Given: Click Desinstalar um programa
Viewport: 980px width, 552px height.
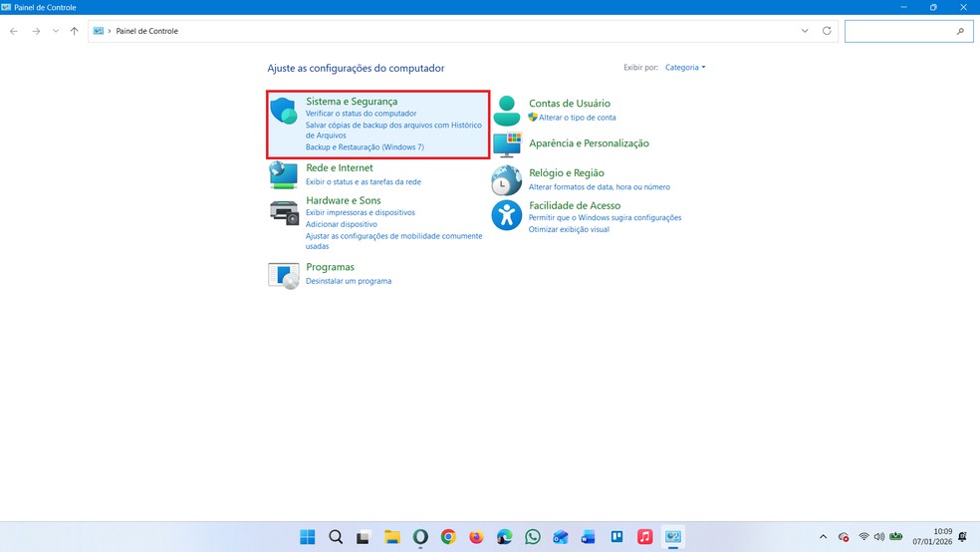Looking at the screenshot, I should (349, 281).
